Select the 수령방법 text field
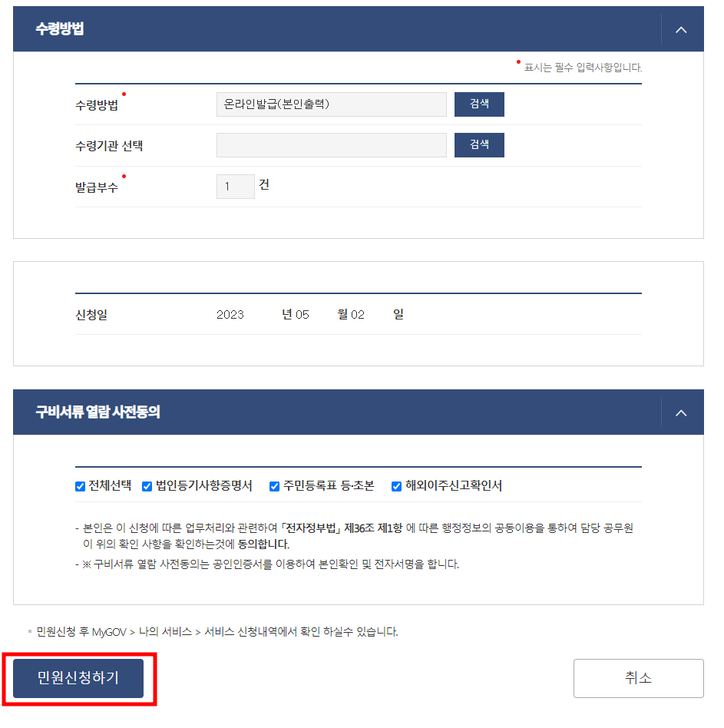The width and height of the screenshot is (724, 728). point(332,104)
